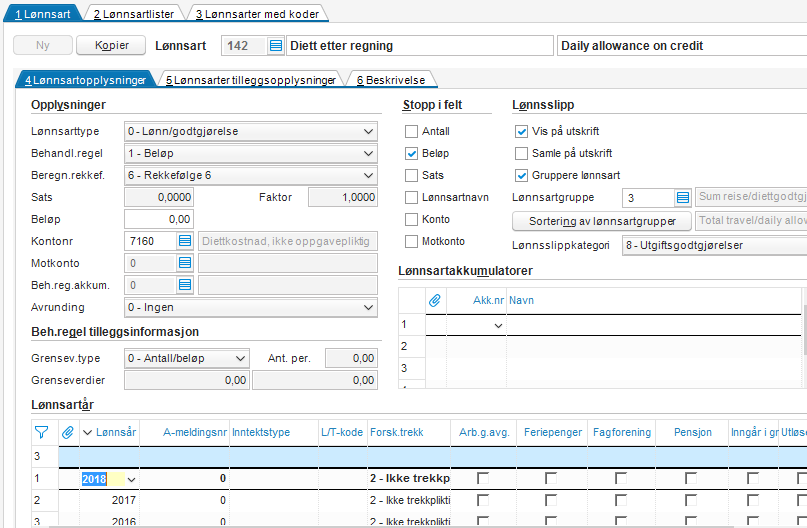The width and height of the screenshot is (807, 528).
Task: Open the 3 Lønnsarter med koder tab
Action: pos(257,14)
